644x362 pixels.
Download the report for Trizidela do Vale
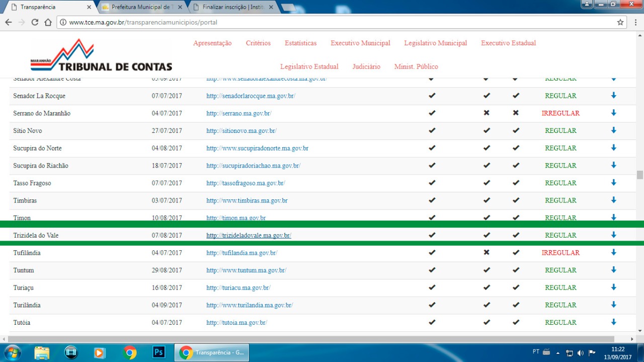coord(613,235)
